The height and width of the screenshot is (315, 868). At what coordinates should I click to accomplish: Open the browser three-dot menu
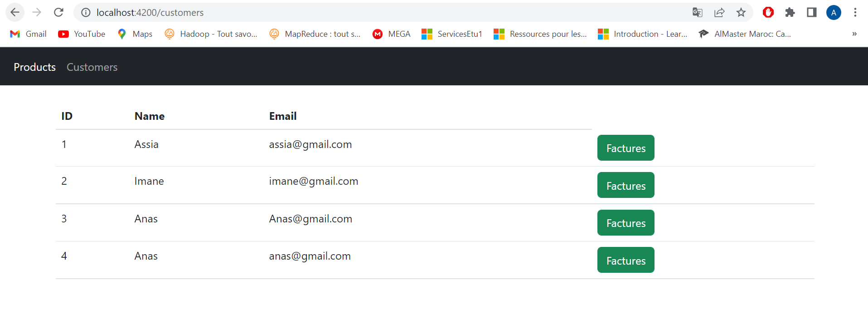(x=855, y=12)
